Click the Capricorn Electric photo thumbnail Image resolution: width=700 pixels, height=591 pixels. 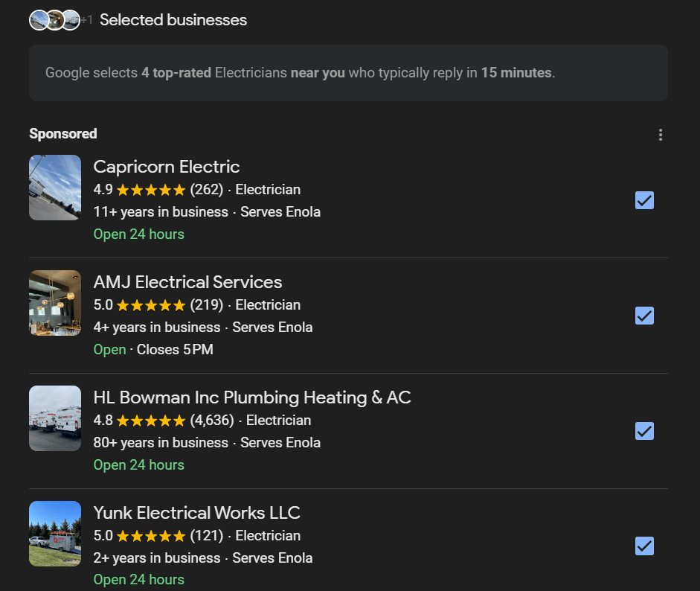pyautogui.click(x=54, y=188)
